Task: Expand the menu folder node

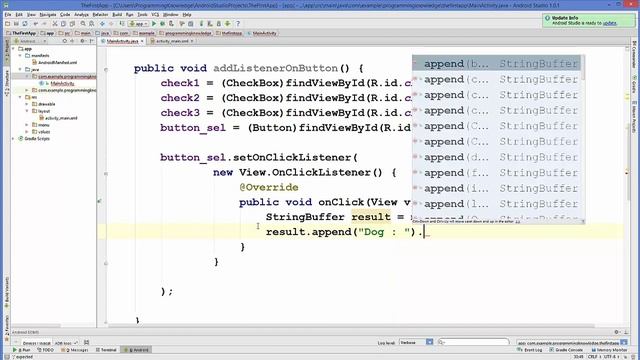Action: tap(27, 125)
